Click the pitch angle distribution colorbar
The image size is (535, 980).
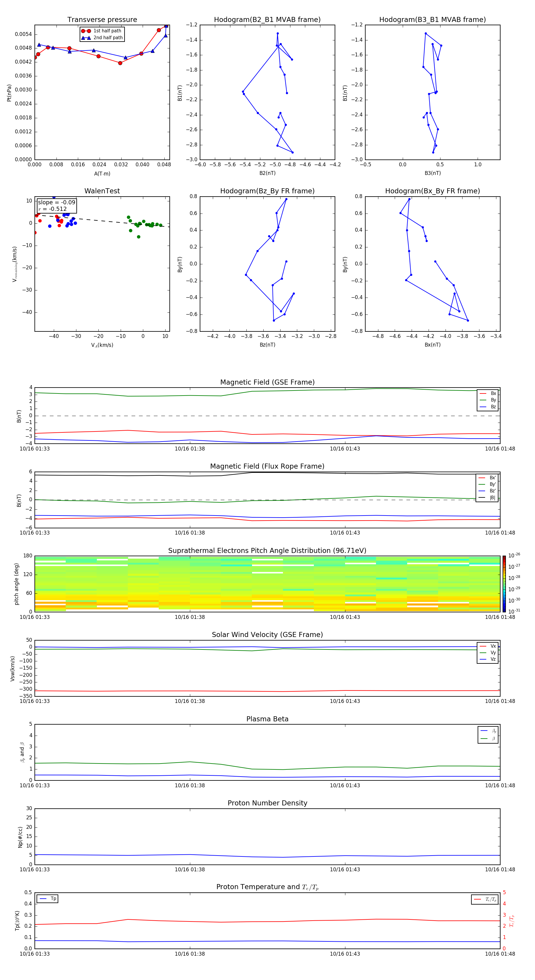504,584
